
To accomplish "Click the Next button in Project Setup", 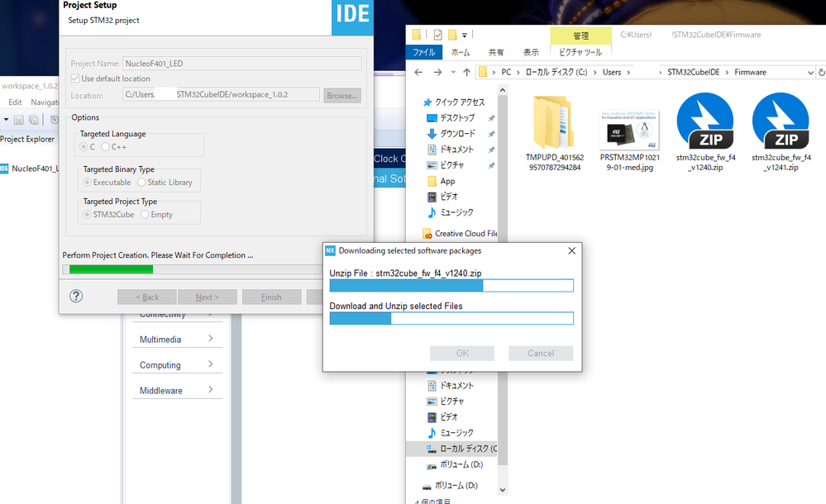I will 207,297.
